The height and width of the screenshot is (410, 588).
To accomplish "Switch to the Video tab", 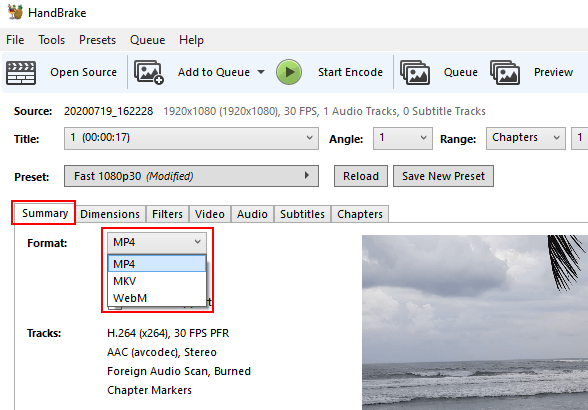I will (210, 214).
